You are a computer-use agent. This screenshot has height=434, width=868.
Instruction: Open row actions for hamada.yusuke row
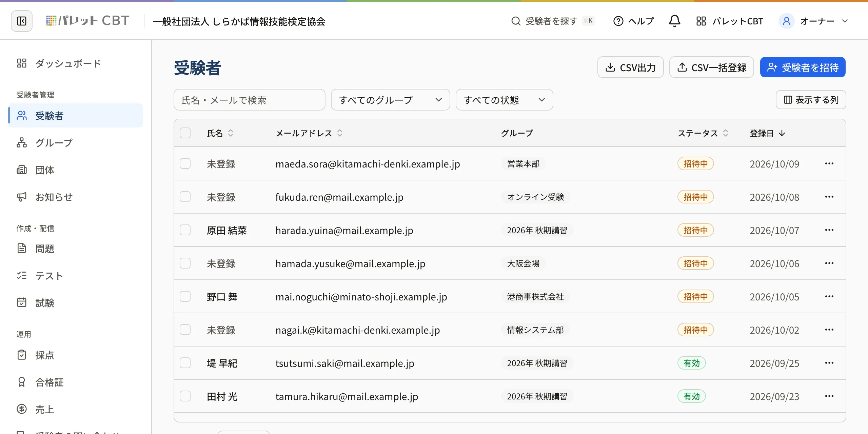pyautogui.click(x=829, y=263)
